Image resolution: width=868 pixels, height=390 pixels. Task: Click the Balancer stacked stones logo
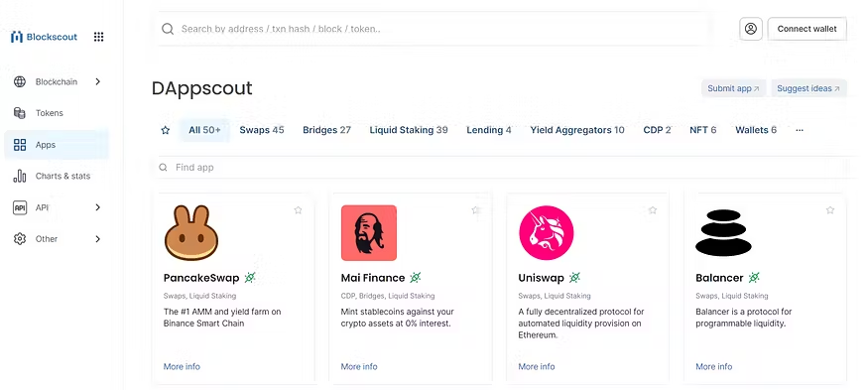723,232
